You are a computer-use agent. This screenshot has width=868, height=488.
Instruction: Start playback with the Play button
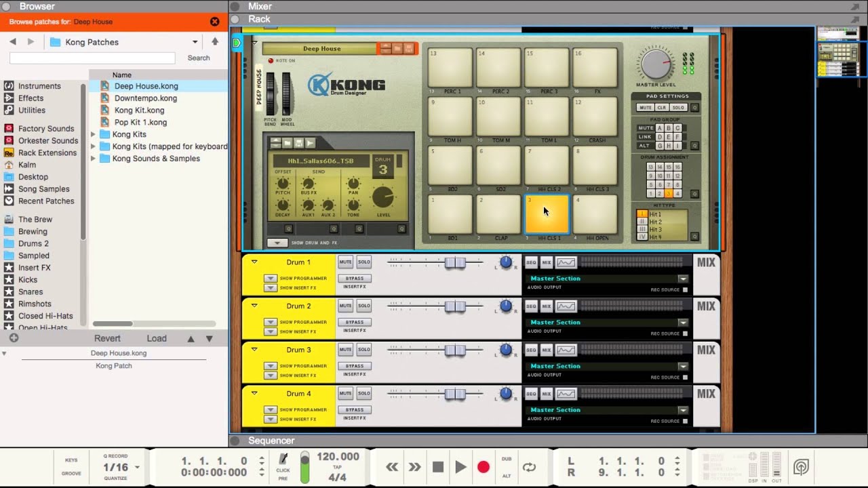pyautogui.click(x=460, y=467)
